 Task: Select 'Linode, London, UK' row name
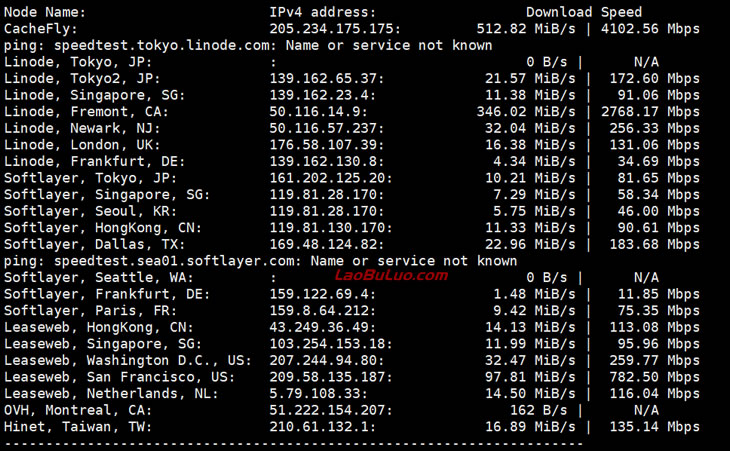click(82, 145)
